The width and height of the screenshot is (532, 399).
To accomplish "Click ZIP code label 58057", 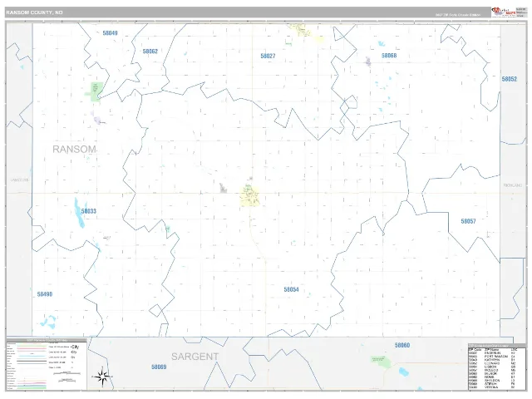I will (x=468, y=221).
